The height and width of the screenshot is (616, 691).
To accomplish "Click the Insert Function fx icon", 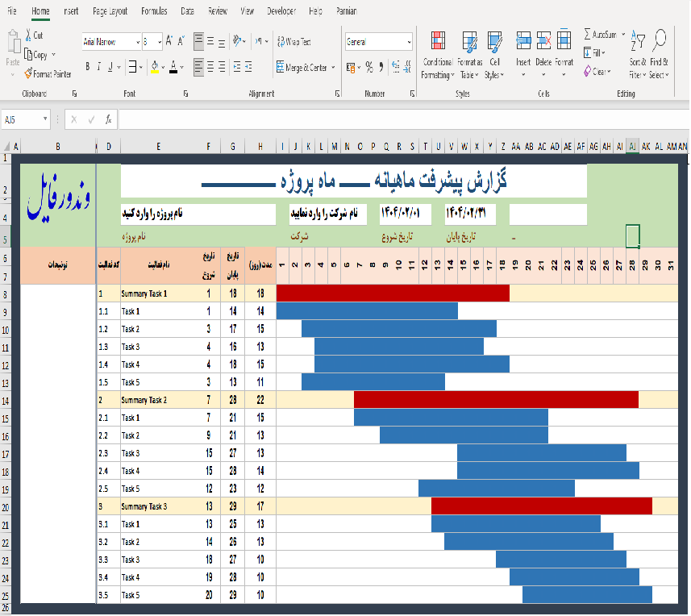I will [108, 119].
